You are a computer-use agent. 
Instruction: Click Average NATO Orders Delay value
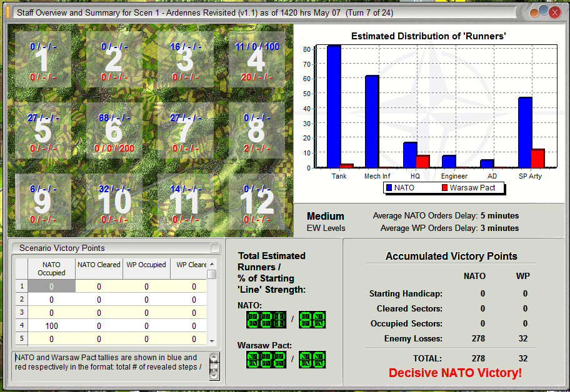[499, 215]
